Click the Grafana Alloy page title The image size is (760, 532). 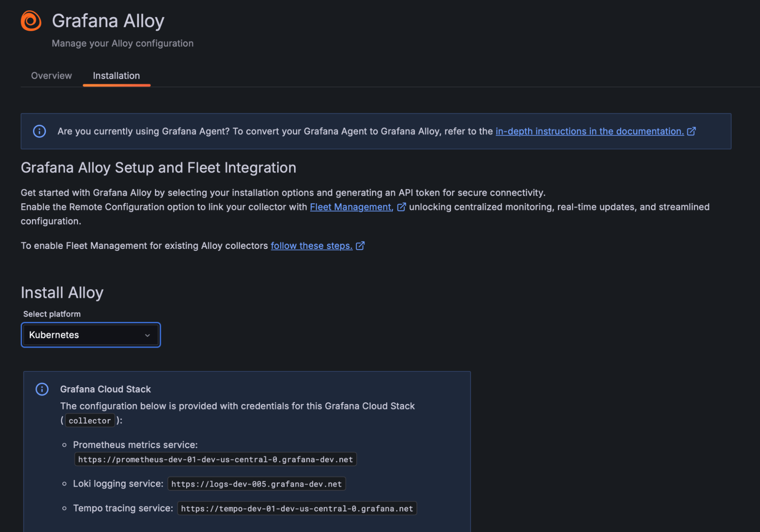click(109, 21)
